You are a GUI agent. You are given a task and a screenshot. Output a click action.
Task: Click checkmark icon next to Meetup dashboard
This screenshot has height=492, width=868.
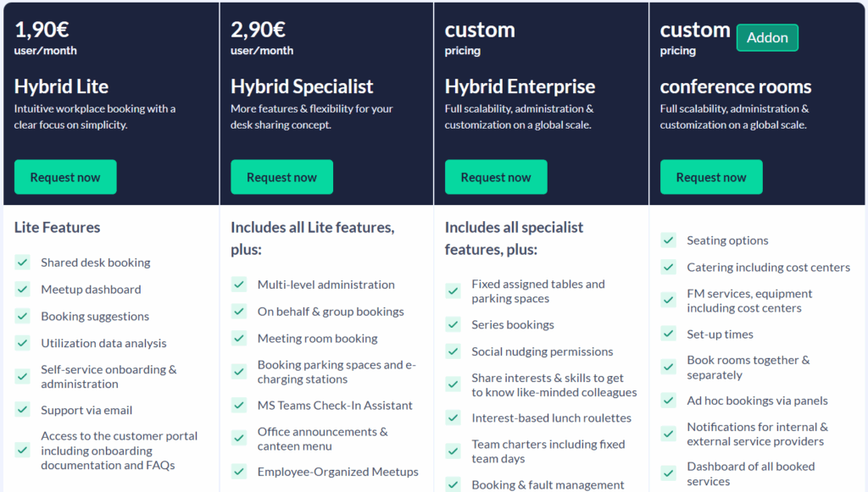pos(23,290)
